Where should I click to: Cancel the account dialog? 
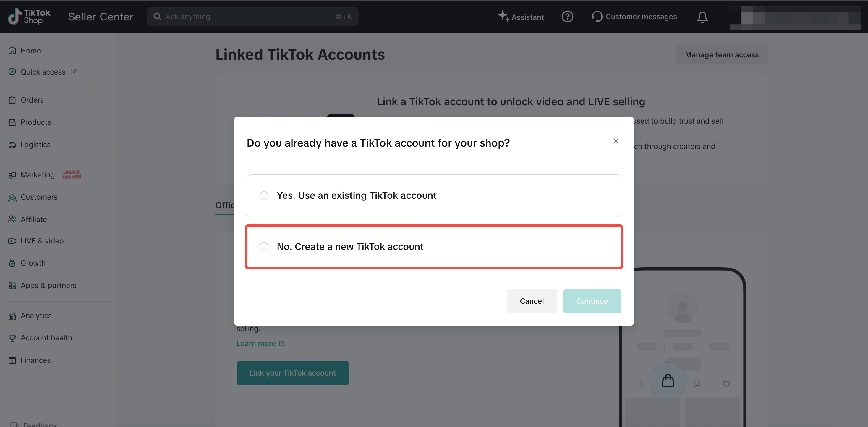532,301
